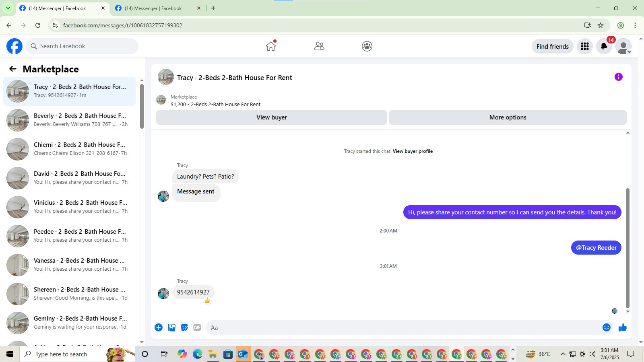The height and width of the screenshot is (362, 644).
Task: Close the first Messenger tab
Action: pos(103,8)
